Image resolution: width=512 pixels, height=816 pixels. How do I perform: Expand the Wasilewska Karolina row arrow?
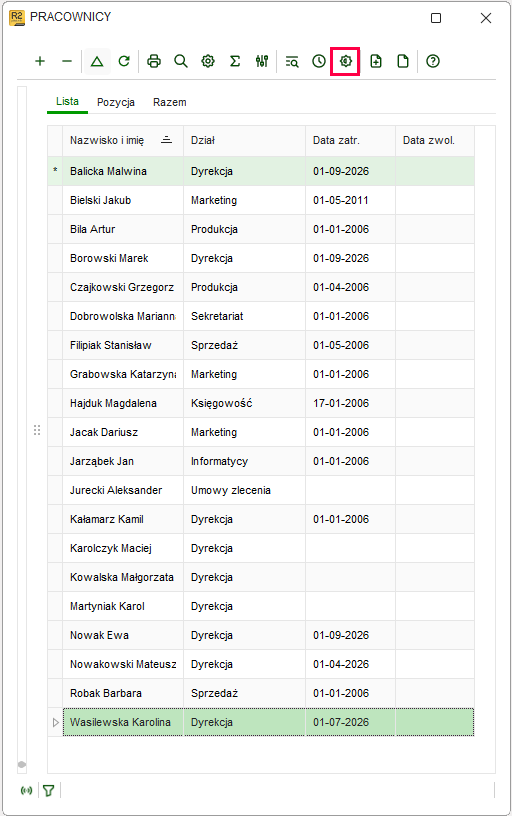56,722
